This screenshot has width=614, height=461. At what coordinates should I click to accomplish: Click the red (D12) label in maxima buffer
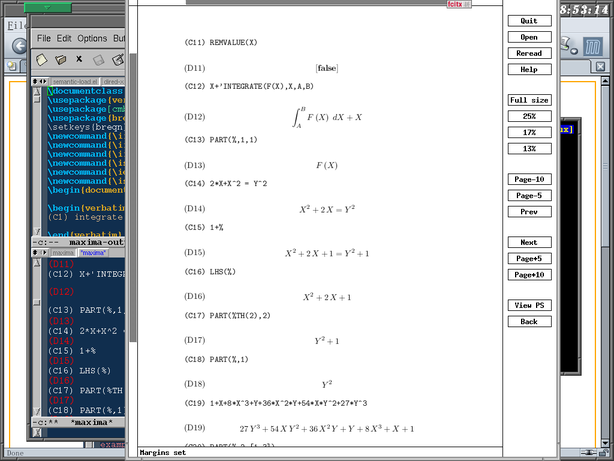coord(61,292)
